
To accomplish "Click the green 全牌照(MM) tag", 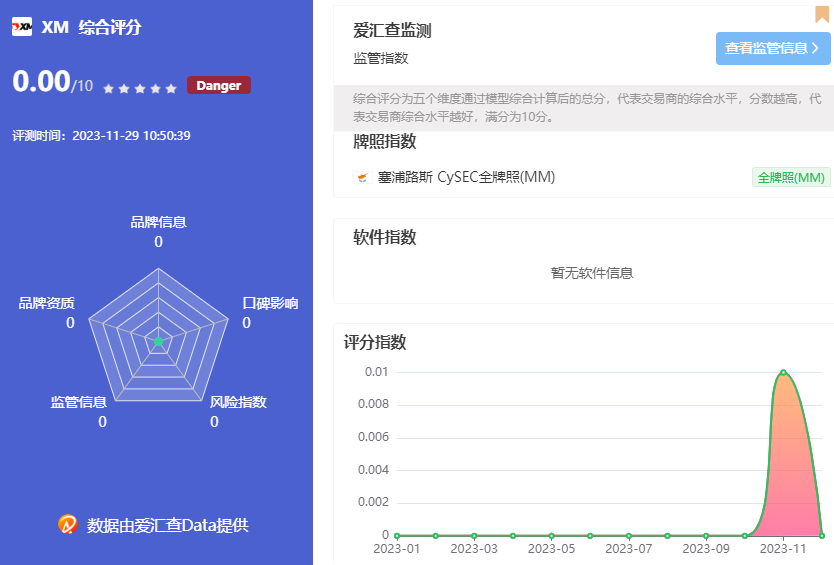I will [791, 177].
